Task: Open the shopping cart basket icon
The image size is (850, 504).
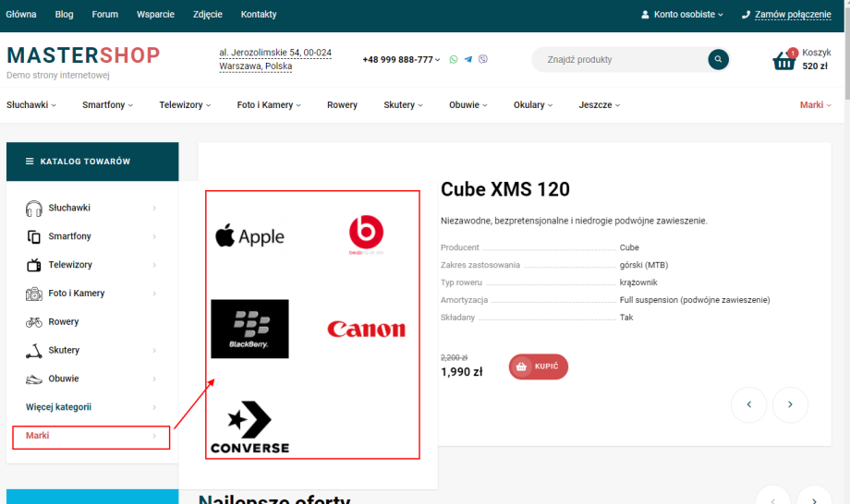Action: pyautogui.click(x=783, y=61)
